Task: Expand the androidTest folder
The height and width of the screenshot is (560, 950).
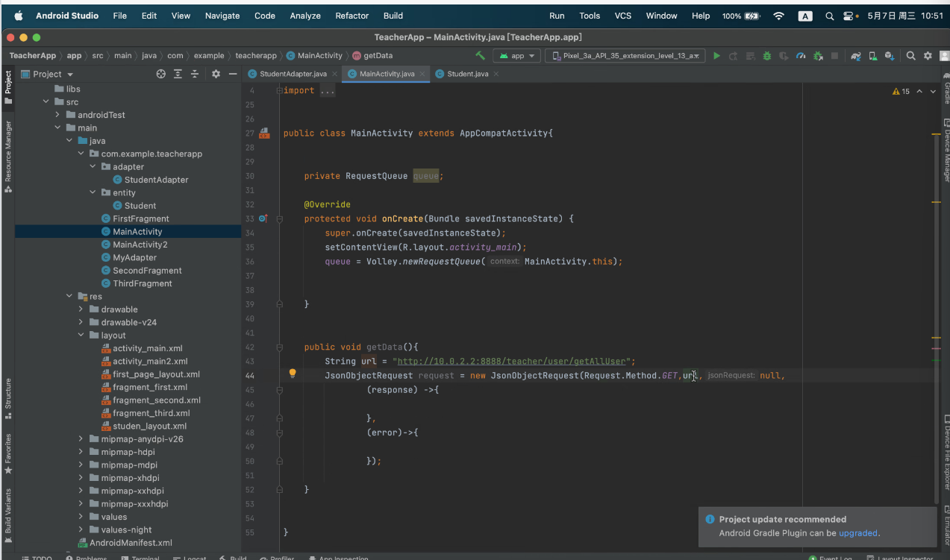Action: (58, 115)
